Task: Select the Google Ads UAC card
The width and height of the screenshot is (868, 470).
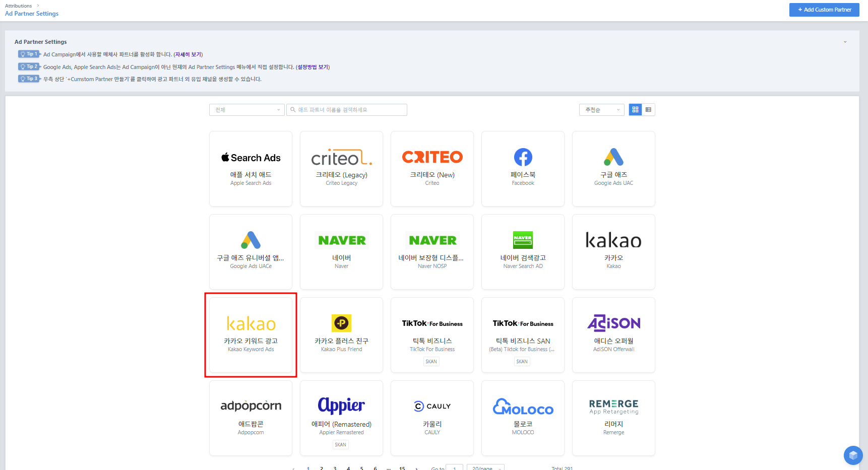Action: pos(613,169)
